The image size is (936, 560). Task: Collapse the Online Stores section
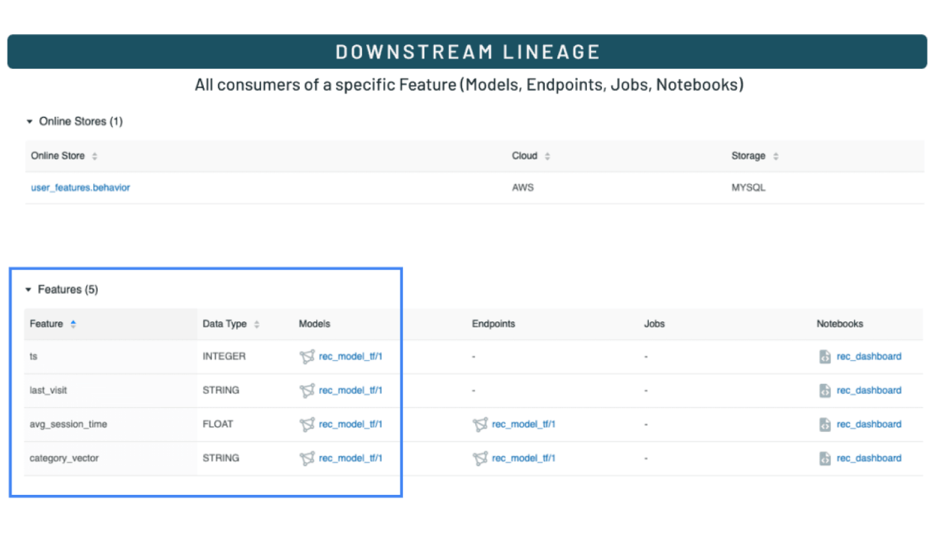[30, 122]
